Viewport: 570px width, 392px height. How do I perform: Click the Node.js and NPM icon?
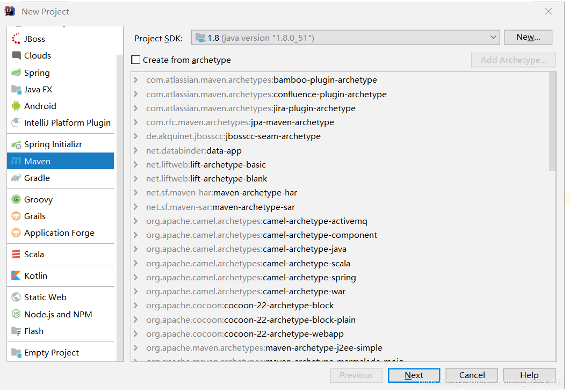coord(16,314)
